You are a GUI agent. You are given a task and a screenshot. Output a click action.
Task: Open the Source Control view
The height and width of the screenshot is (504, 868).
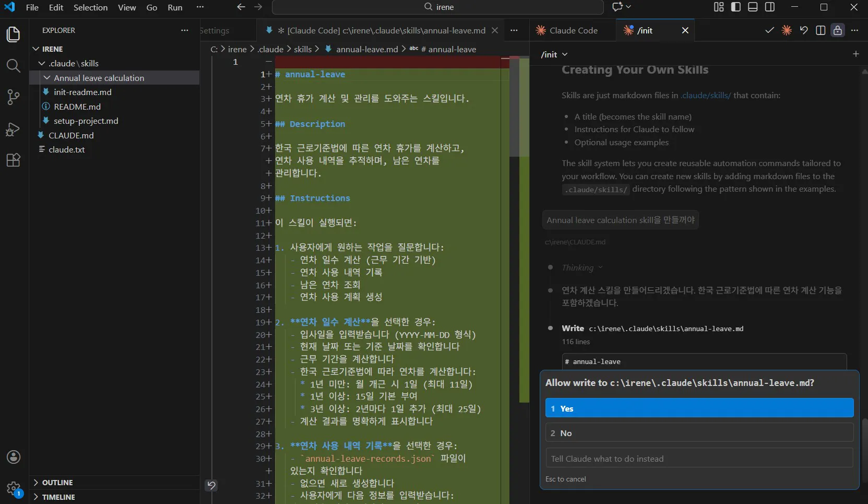13,97
